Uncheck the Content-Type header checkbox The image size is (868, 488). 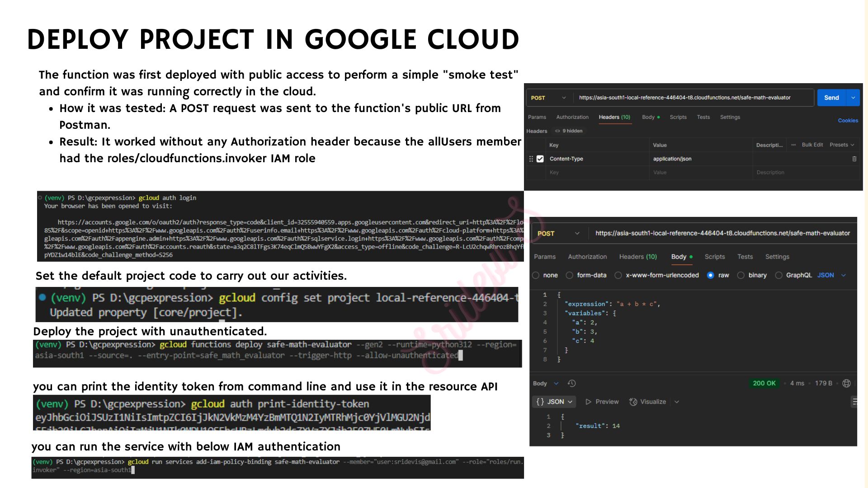click(540, 159)
